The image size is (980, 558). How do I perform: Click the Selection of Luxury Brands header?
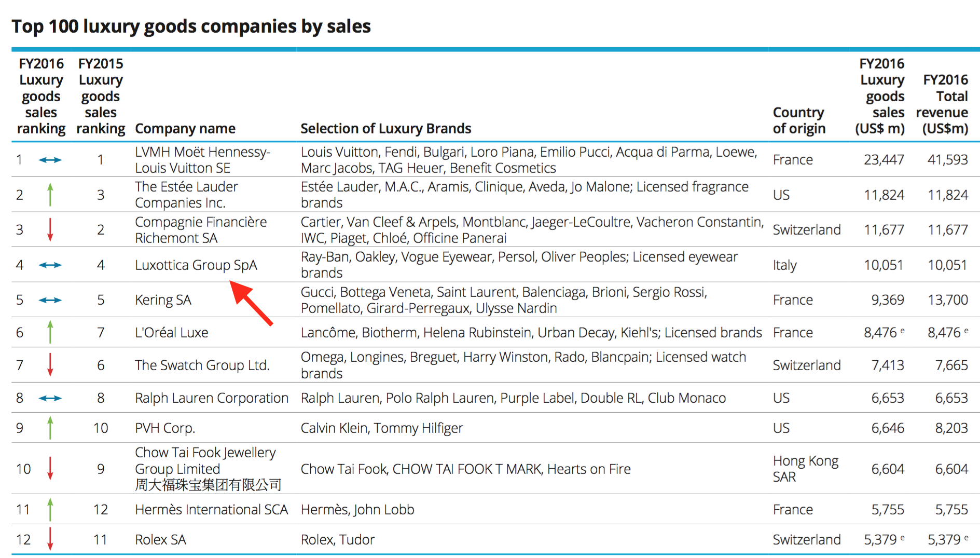385,128
